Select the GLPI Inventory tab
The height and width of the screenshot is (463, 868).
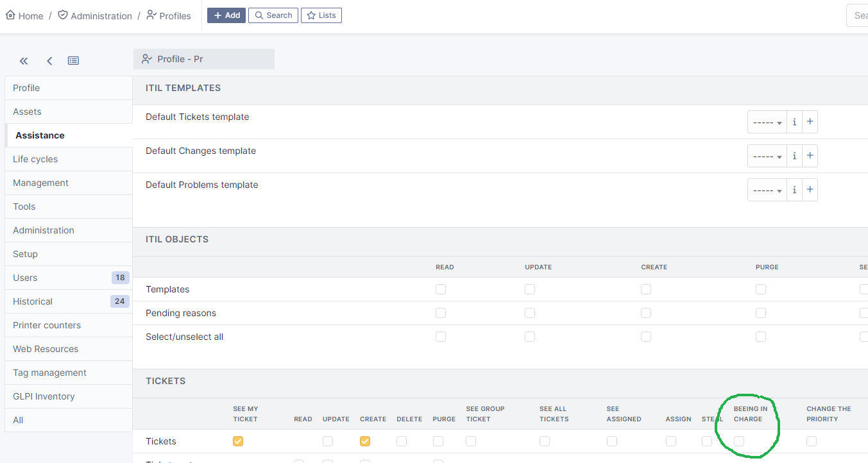click(69, 396)
